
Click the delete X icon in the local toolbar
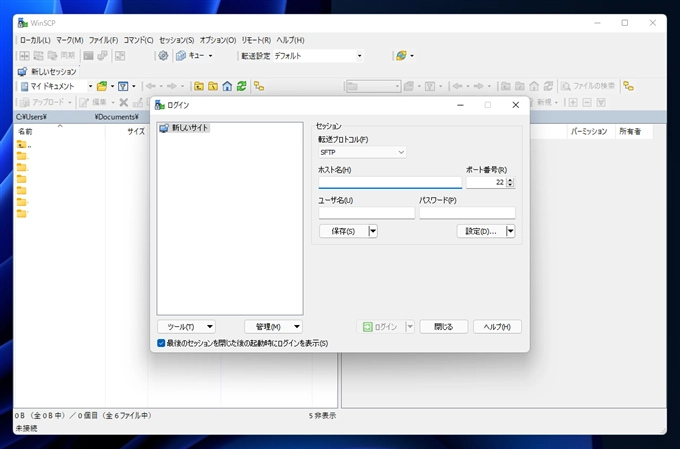[124, 102]
